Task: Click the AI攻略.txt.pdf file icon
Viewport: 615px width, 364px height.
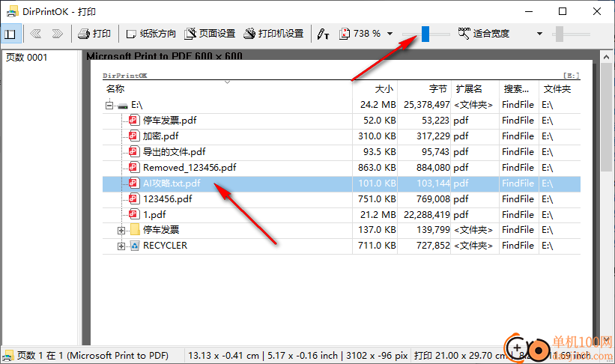Action: tap(134, 183)
